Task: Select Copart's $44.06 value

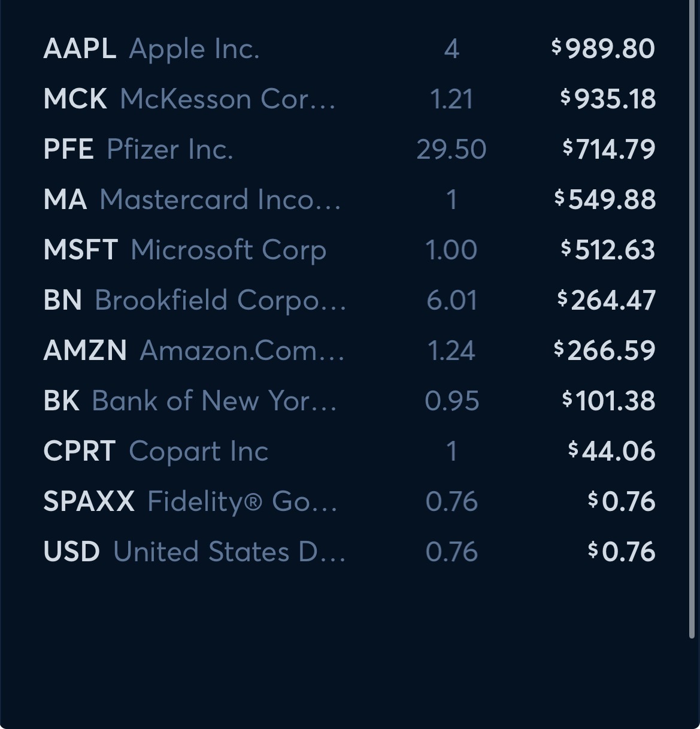Action: pyautogui.click(x=611, y=451)
